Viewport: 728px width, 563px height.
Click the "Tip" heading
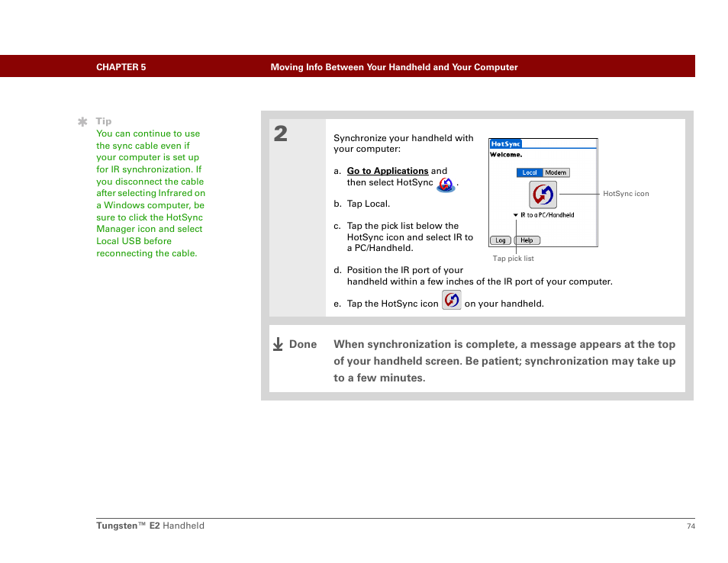[104, 121]
